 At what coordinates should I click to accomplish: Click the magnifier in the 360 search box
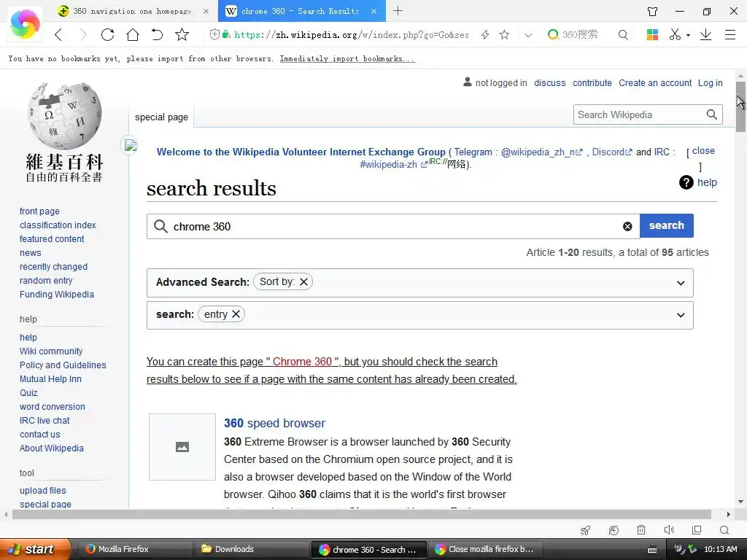pos(623,34)
